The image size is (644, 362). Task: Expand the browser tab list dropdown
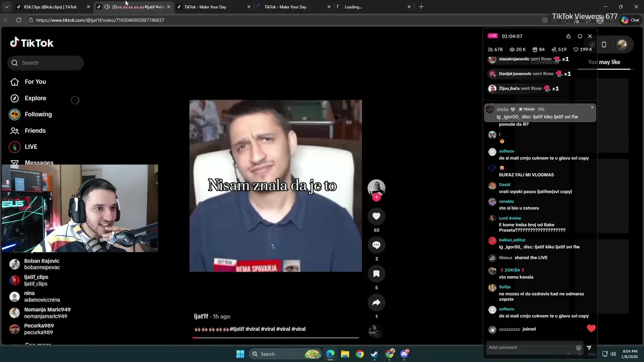(x=6, y=7)
